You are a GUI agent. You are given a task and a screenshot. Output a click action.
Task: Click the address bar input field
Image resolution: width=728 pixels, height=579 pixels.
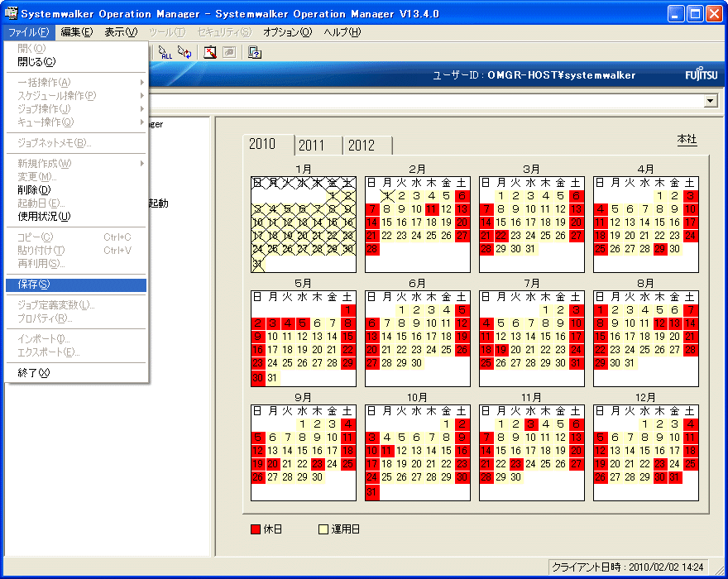click(427, 101)
